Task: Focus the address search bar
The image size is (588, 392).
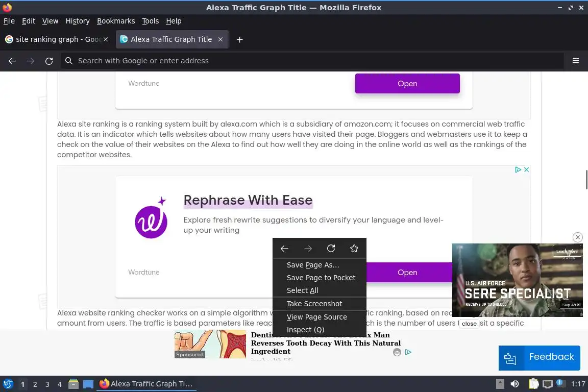Action: tap(312, 61)
